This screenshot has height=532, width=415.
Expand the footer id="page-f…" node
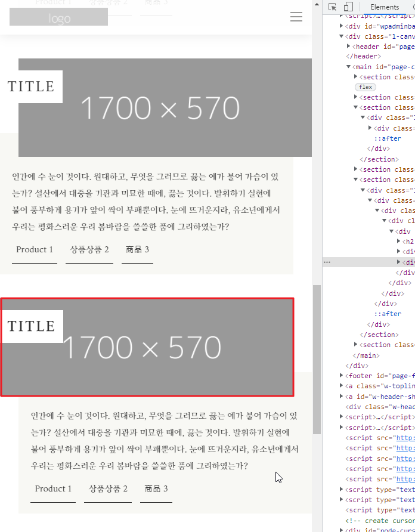pos(342,375)
